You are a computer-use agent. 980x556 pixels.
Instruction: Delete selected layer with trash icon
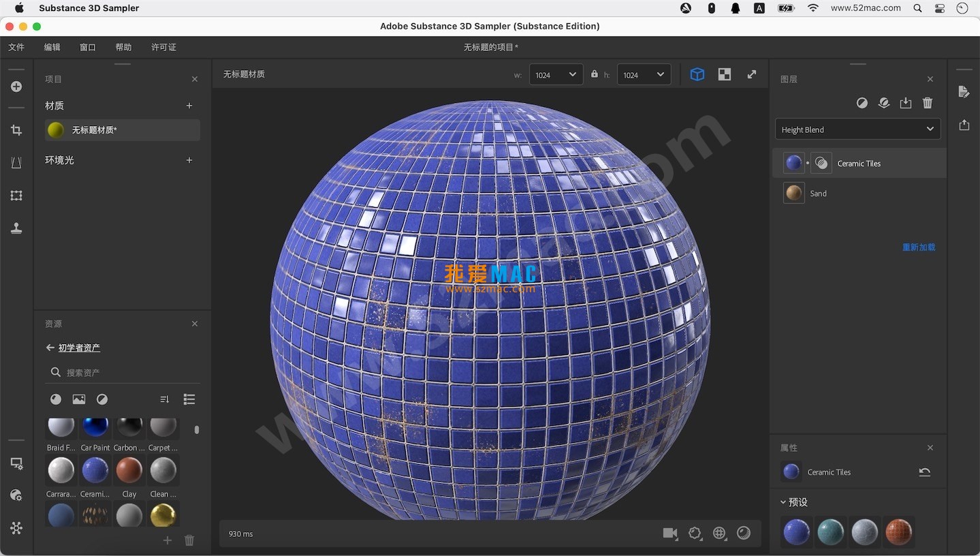tap(928, 103)
